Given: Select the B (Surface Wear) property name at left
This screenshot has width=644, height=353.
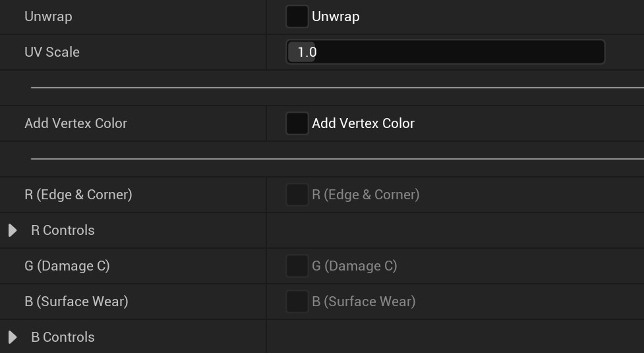Looking at the screenshot, I should click(76, 302).
